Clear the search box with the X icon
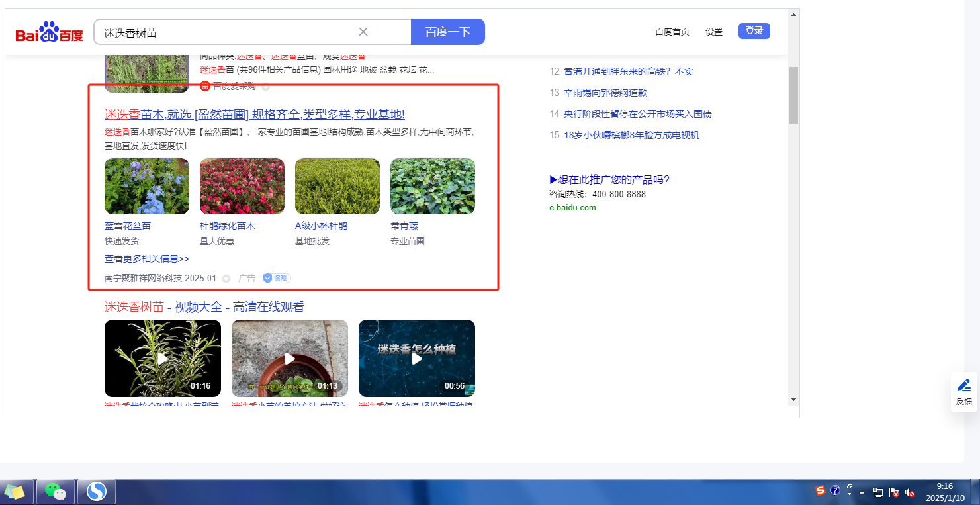 point(363,32)
